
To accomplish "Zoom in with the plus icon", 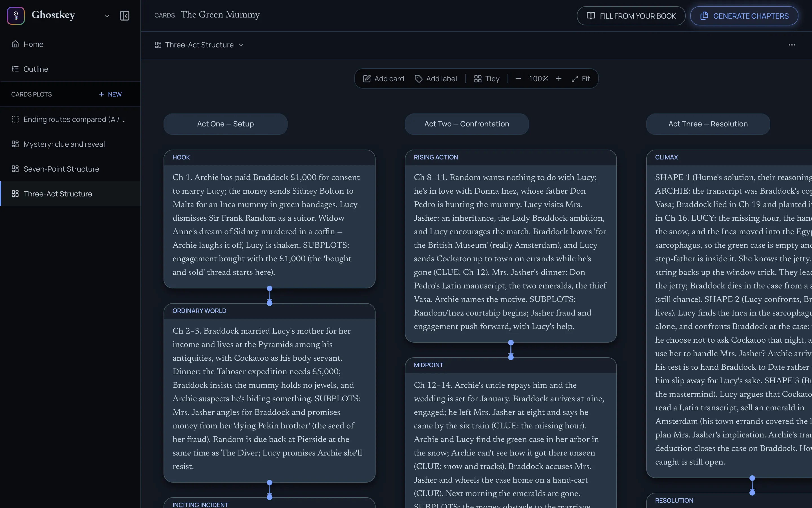I will pyautogui.click(x=559, y=79).
